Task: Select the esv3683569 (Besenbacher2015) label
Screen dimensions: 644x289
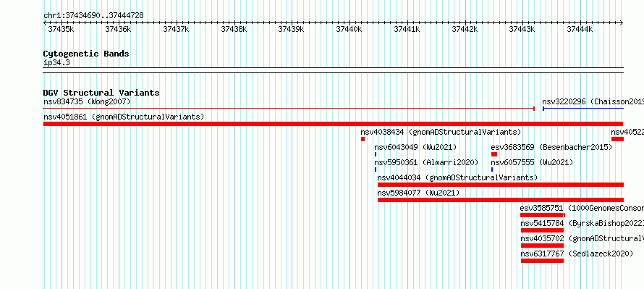Action: pos(551,147)
